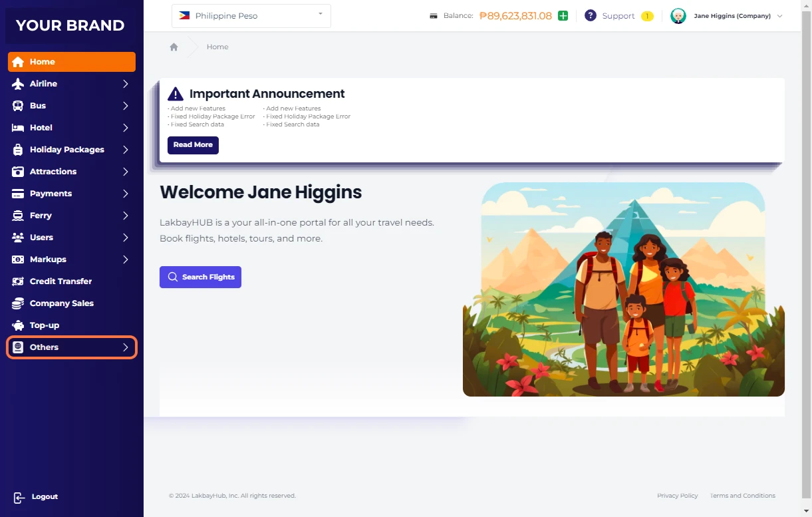Click the Top-up piggy bank icon
This screenshot has width=812, height=517.
tap(18, 325)
